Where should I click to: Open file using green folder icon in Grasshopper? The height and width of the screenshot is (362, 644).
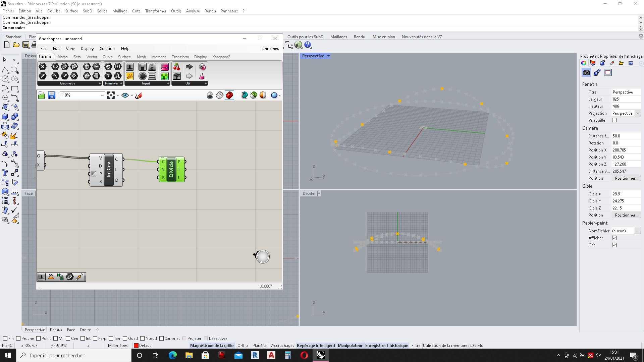click(42, 96)
